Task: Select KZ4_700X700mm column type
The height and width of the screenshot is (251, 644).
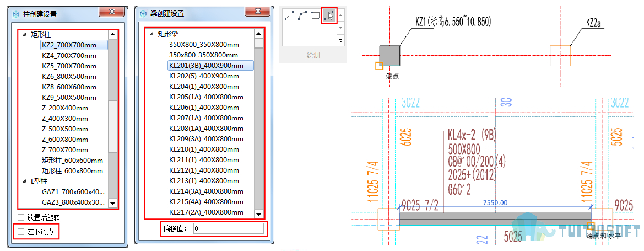Action: (x=69, y=56)
